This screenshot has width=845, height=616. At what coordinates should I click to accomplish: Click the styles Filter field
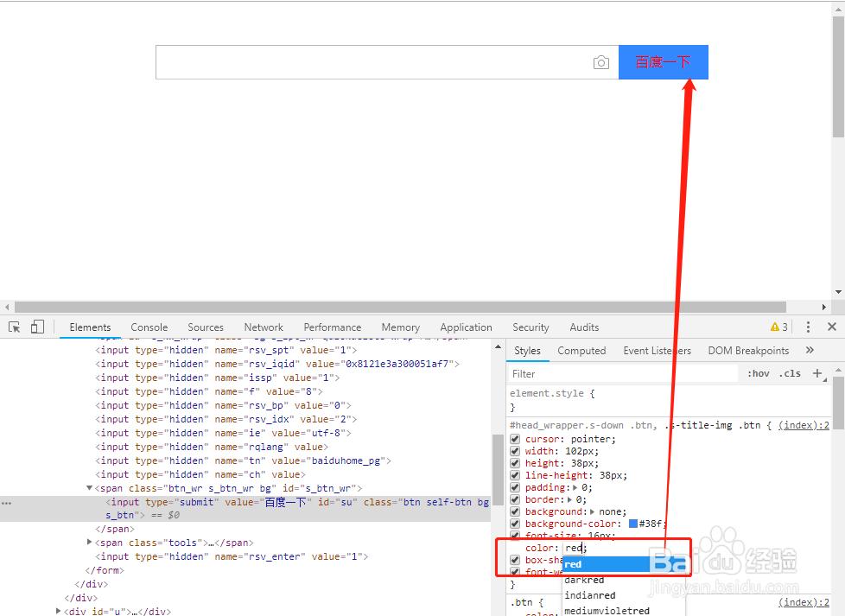coord(622,373)
